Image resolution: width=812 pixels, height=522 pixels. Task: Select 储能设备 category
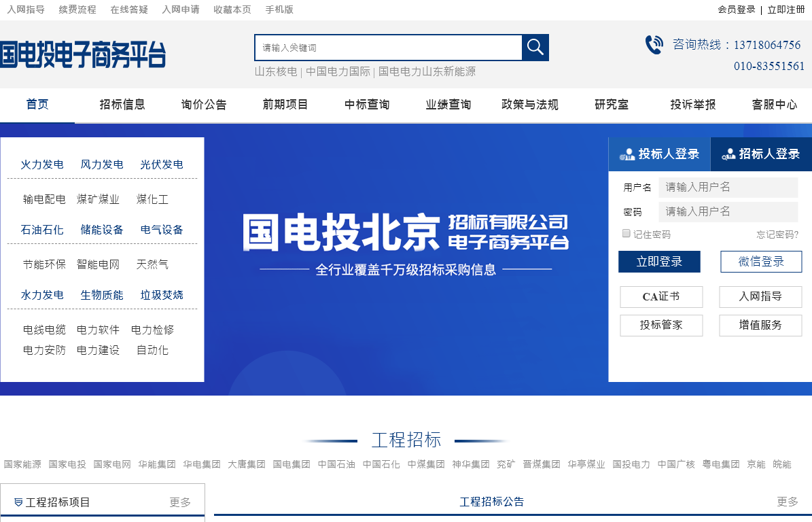click(x=102, y=230)
